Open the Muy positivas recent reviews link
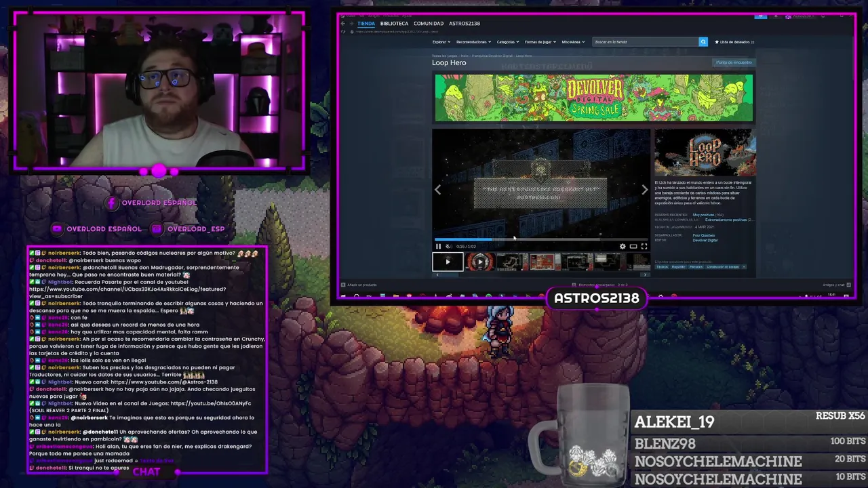Screen dimensions: 868x488 (703, 215)
